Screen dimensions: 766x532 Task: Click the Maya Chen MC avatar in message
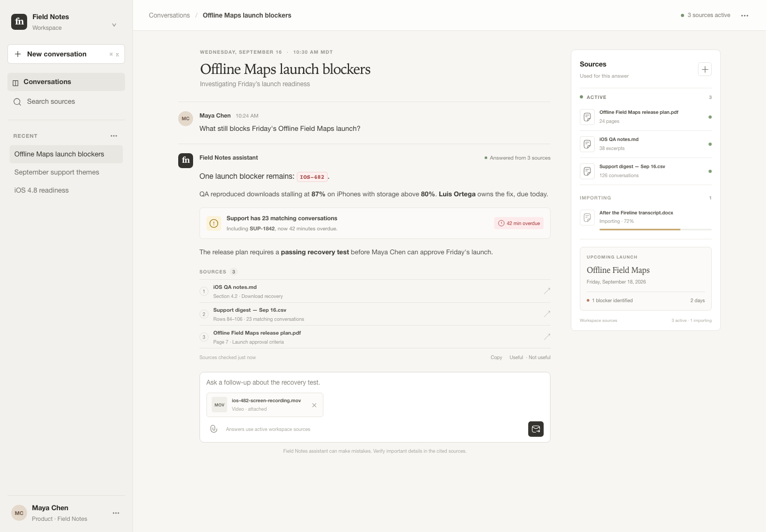click(x=186, y=119)
